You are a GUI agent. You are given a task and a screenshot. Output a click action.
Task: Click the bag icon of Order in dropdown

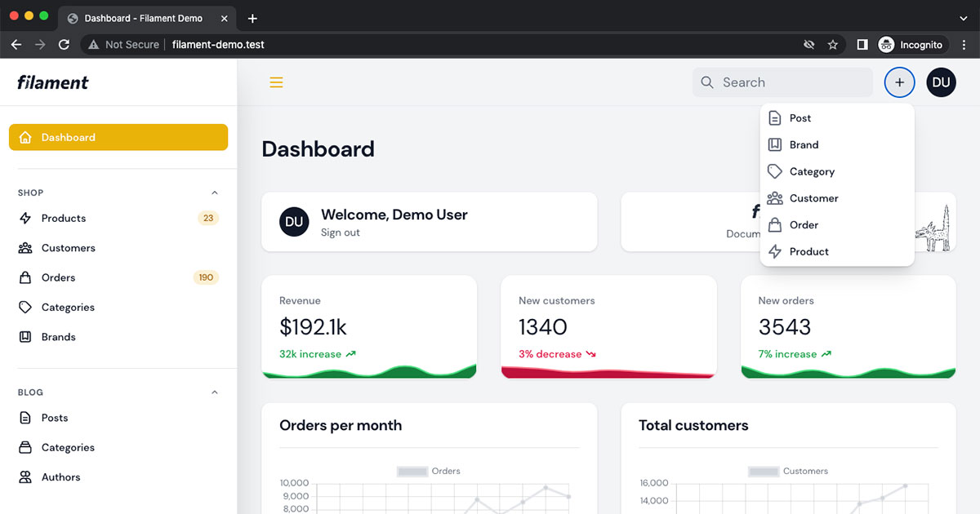pyautogui.click(x=775, y=225)
